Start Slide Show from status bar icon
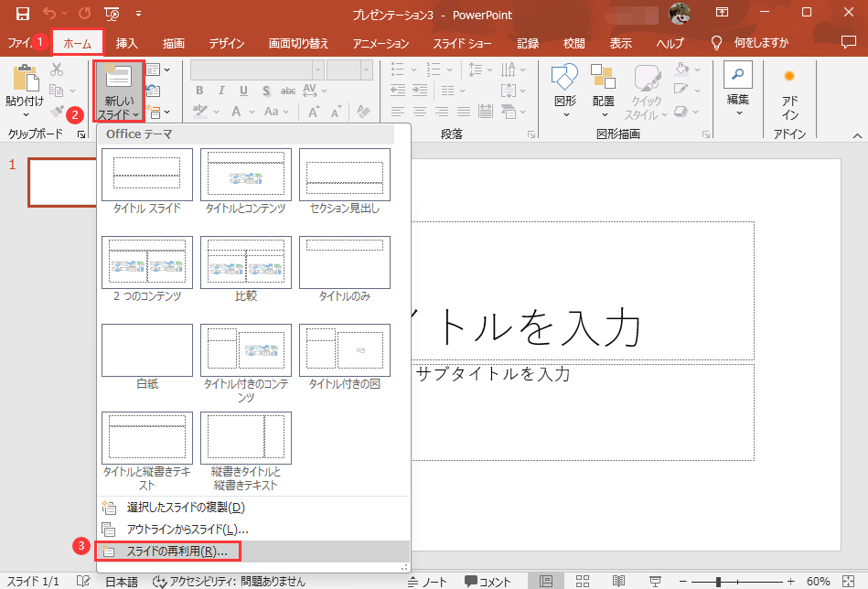Viewport: 868px width, 589px height. 653,582
